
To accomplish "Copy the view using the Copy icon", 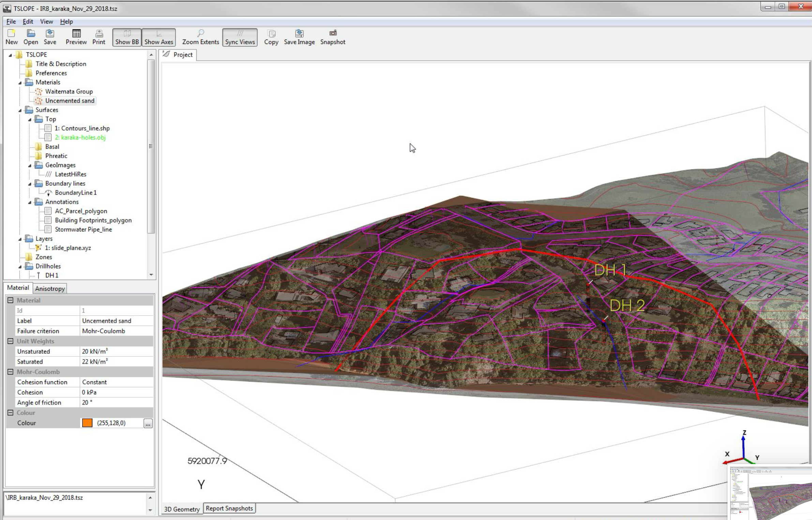I will click(x=271, y=37).
